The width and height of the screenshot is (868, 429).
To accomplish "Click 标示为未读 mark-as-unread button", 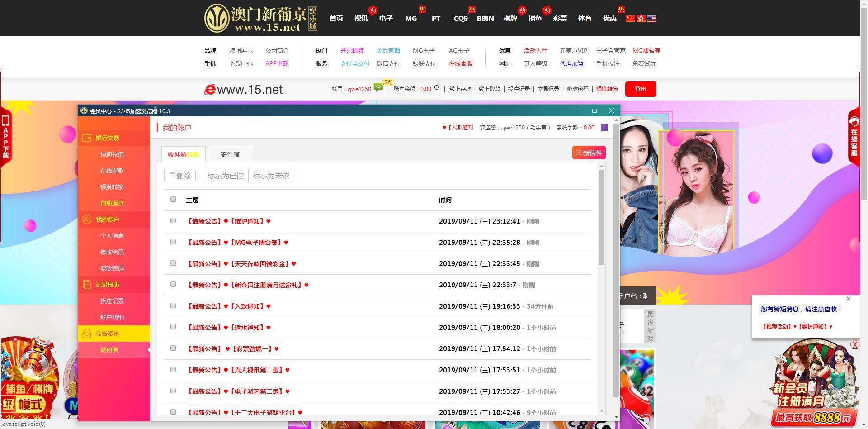I will tap(271, 176).
